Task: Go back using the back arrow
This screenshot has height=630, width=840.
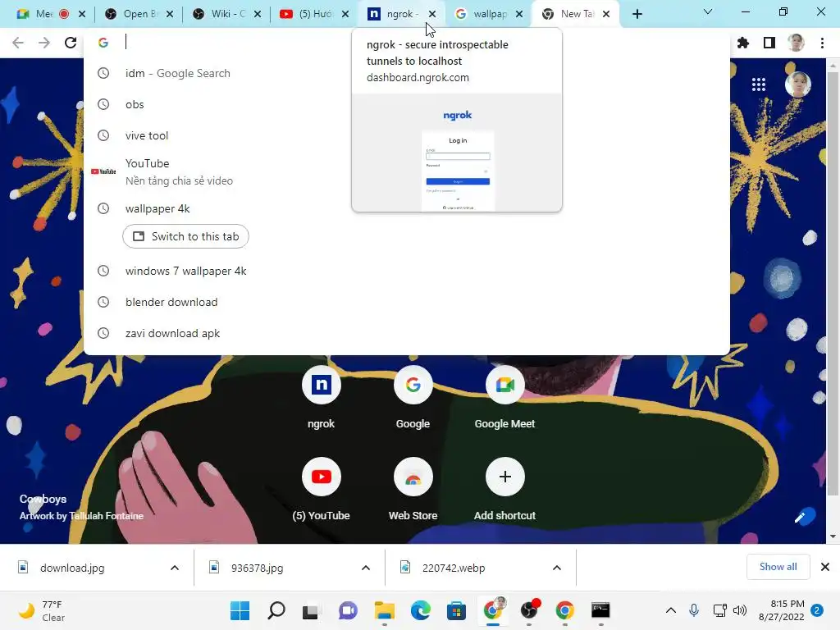Action: pos(18,43)
